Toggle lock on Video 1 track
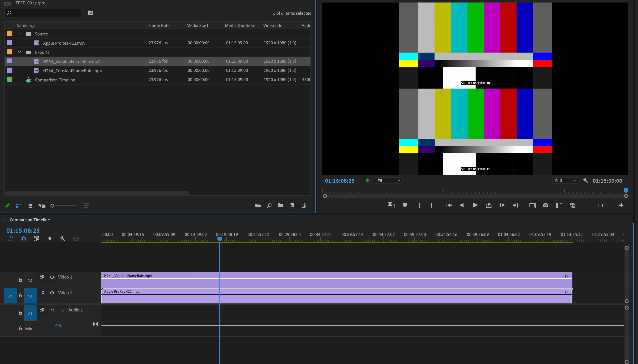638x364 pixels. [x=21, y=296]
